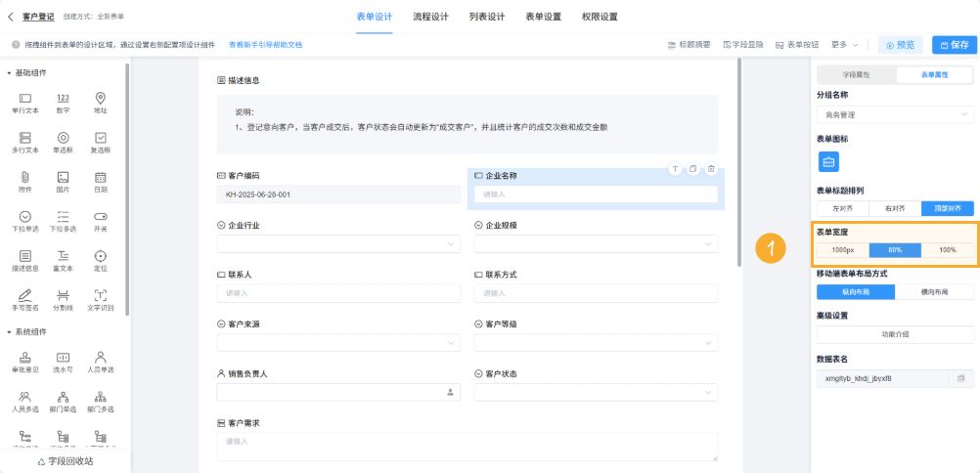Screen dimensions: 980x473
Task: Open the 企业规模 dropdown
Action: (597, 243)
